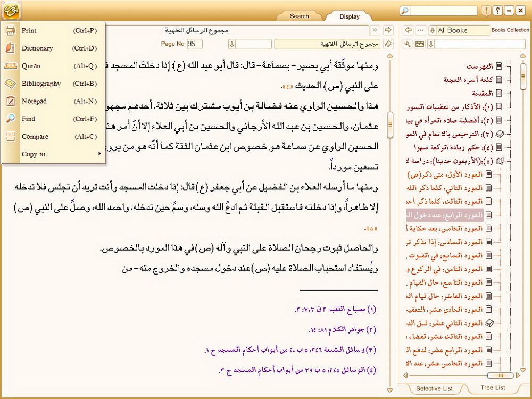Click the Bibliography icon in menu
This screenshot has width=532, height=399.
(11, 84)
